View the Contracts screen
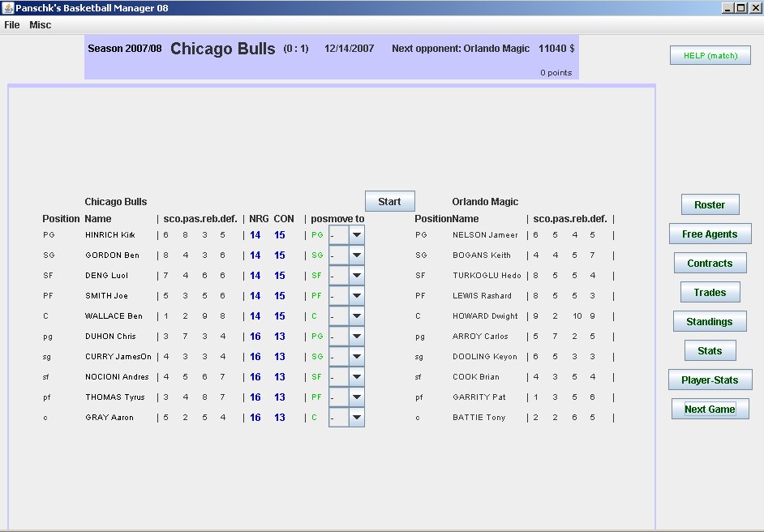 (710, 263)
